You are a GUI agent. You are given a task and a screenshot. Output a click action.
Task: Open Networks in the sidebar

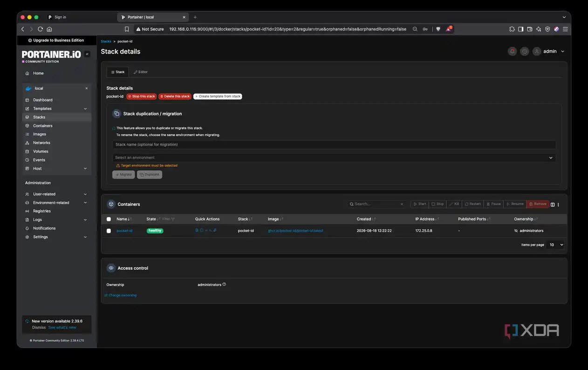pyautogui.click(x=57, y=143)
